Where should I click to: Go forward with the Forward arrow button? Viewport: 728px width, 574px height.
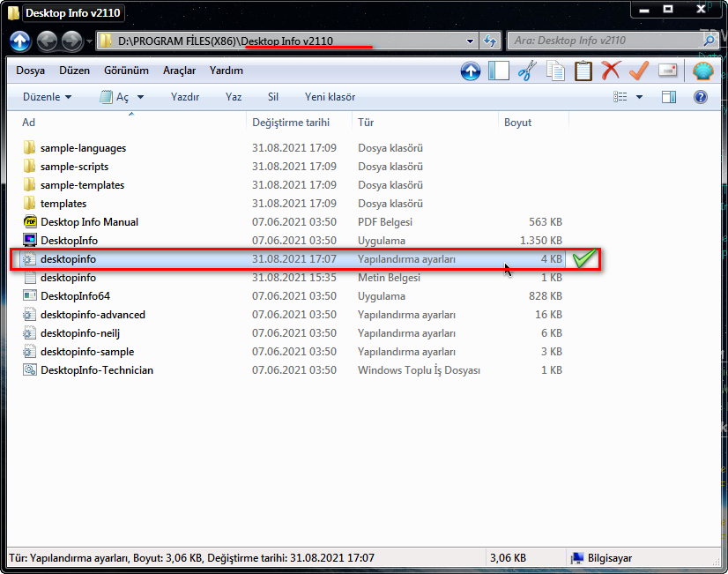72,41
